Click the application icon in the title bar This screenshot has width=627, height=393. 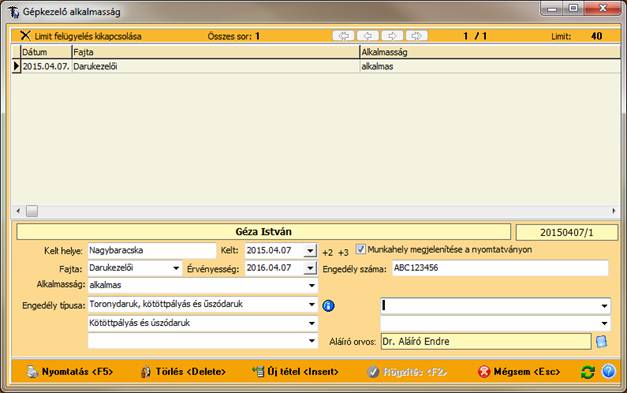click(x=13, y=12)
